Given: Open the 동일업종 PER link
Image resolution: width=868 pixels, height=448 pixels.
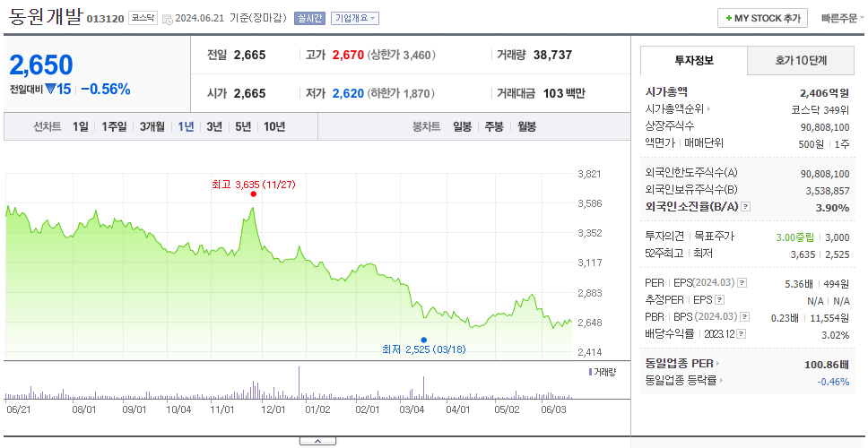Looking at the screenshot, I should [x=679, y=364].
